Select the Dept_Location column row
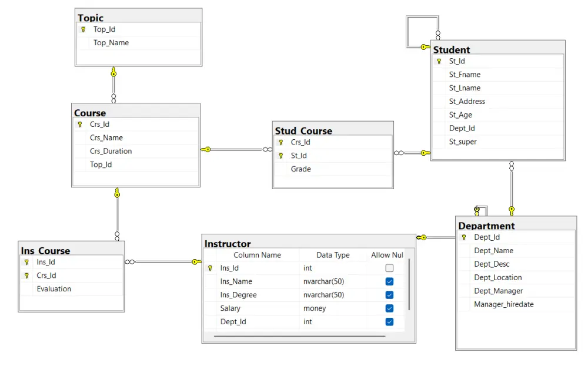 [516, 278]
